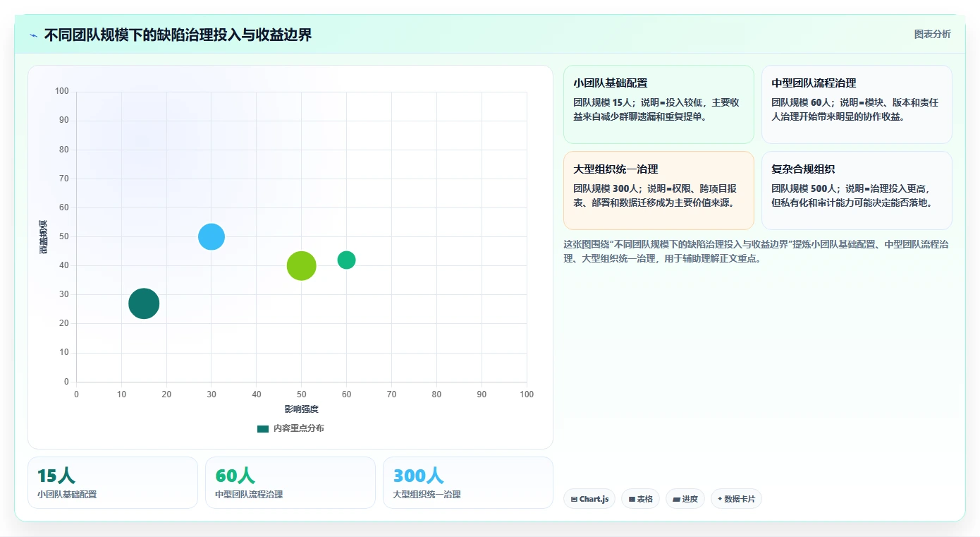
Task: Click the 15人 stat card
Action: click(x=113, y=483)
